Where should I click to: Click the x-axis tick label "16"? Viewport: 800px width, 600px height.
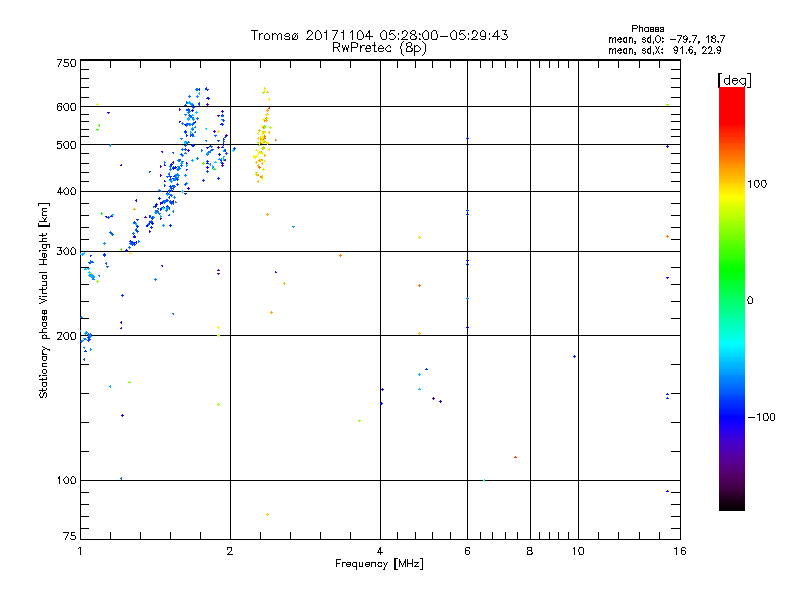coord(680,551)
